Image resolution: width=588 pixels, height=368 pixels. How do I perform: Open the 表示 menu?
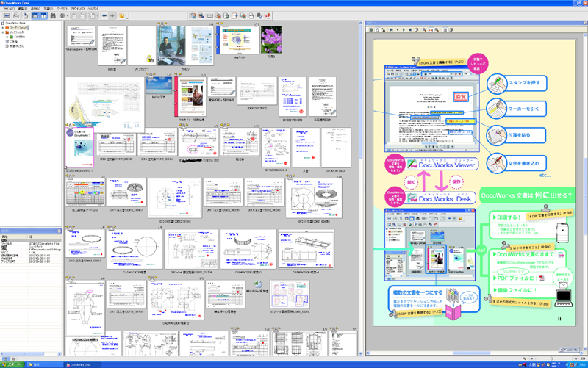35,8
